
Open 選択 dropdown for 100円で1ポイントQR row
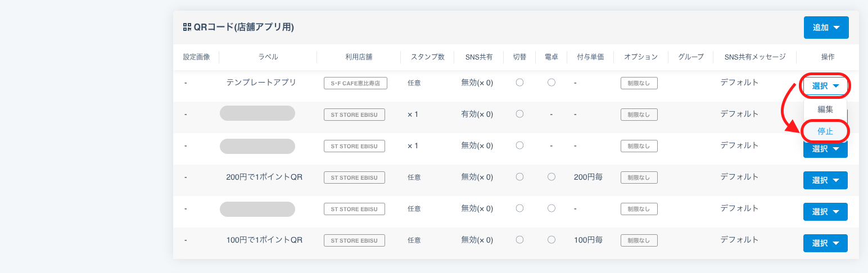(x=825, y=243)
